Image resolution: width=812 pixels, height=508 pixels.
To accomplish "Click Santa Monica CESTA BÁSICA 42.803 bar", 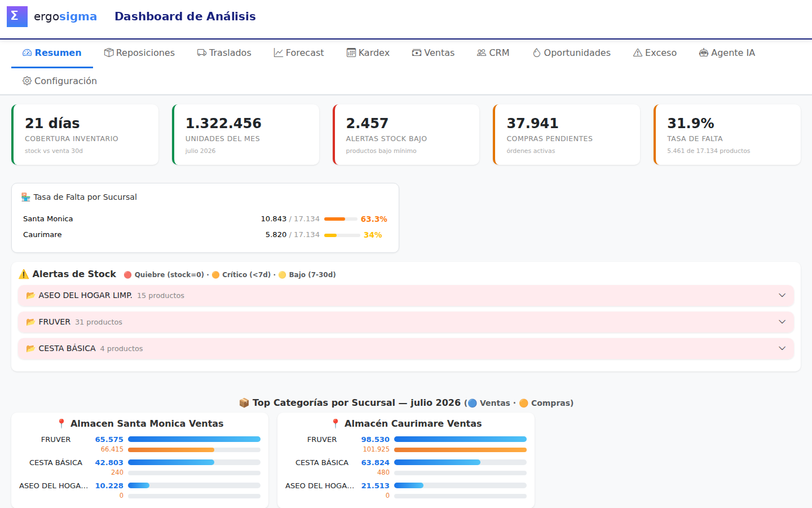I will (194, 462).
